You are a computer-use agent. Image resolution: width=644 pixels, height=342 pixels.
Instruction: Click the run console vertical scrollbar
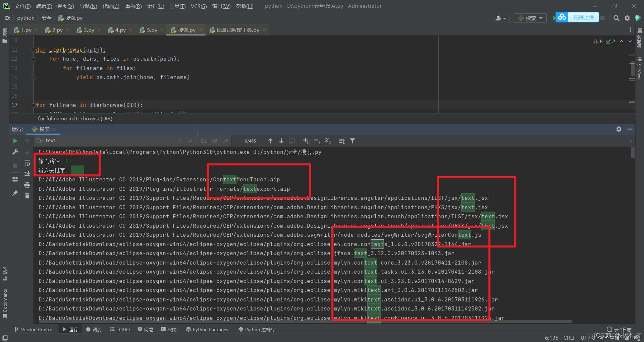(633, 153)
